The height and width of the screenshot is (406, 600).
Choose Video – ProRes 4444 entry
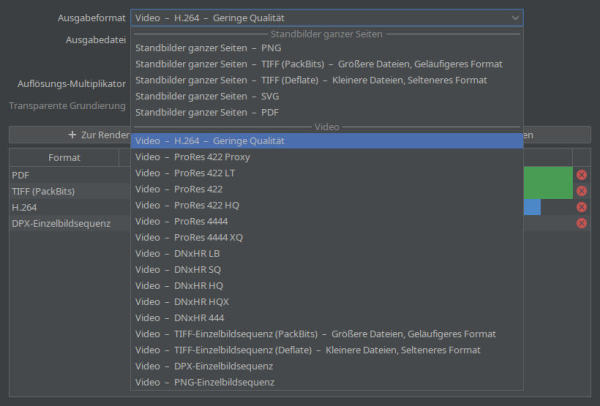pyautogui.click(x=327, y=221)
